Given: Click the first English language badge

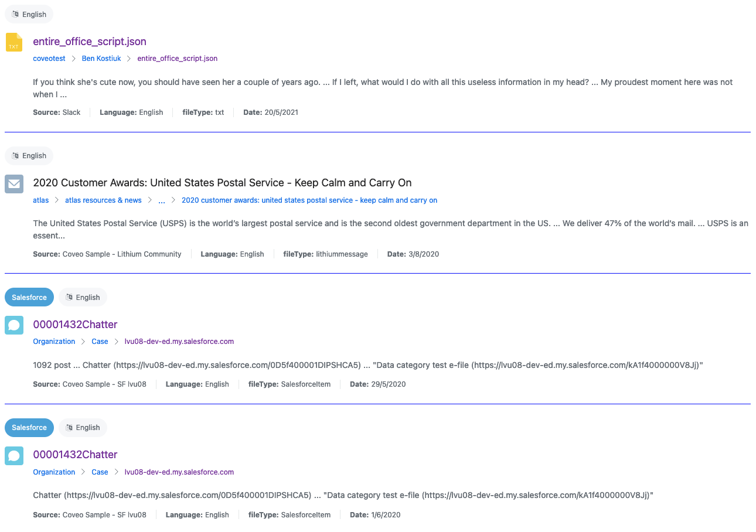Looking at the screenshot, I should click(29, 14).
